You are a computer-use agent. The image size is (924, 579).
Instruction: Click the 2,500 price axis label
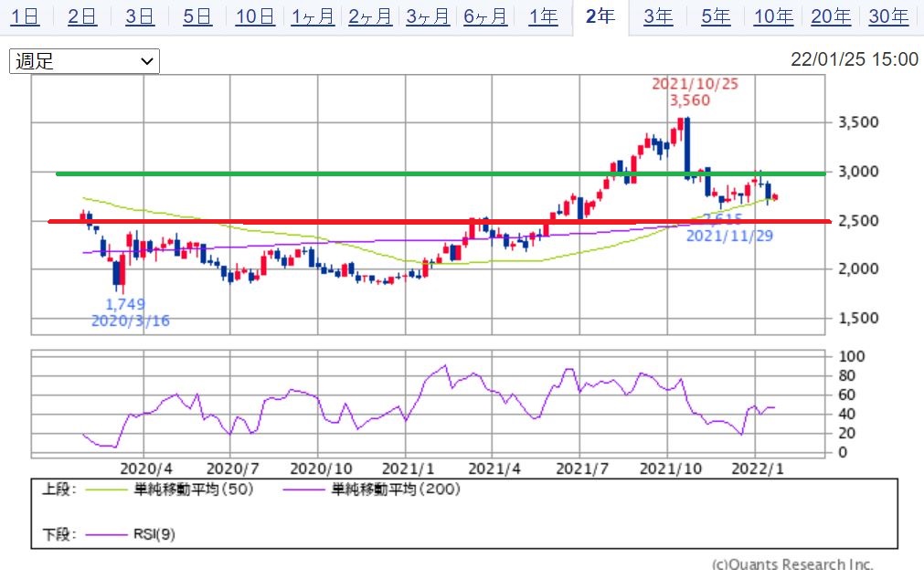click(x=858, y=221)
